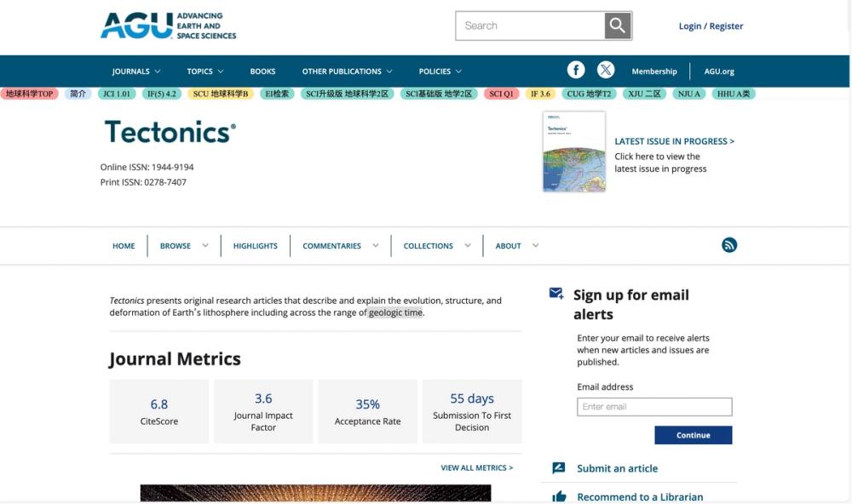This screenshot has height=504, width=852.
Task: Open the About menu
Action: pos(508,245)
